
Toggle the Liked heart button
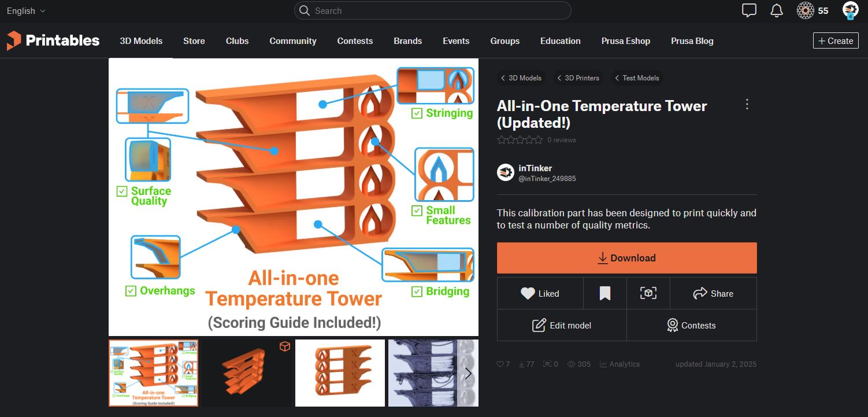click(540, 293)
